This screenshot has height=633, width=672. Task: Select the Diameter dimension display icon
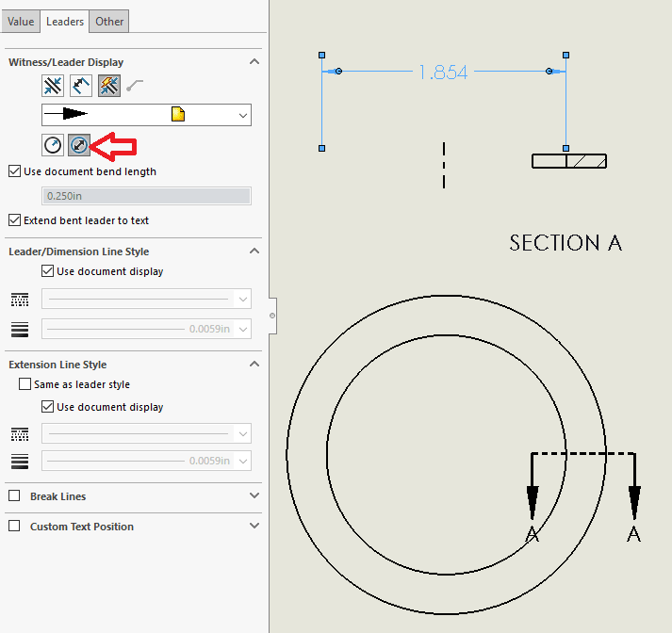pyautogui.click(x=79, y=145)
